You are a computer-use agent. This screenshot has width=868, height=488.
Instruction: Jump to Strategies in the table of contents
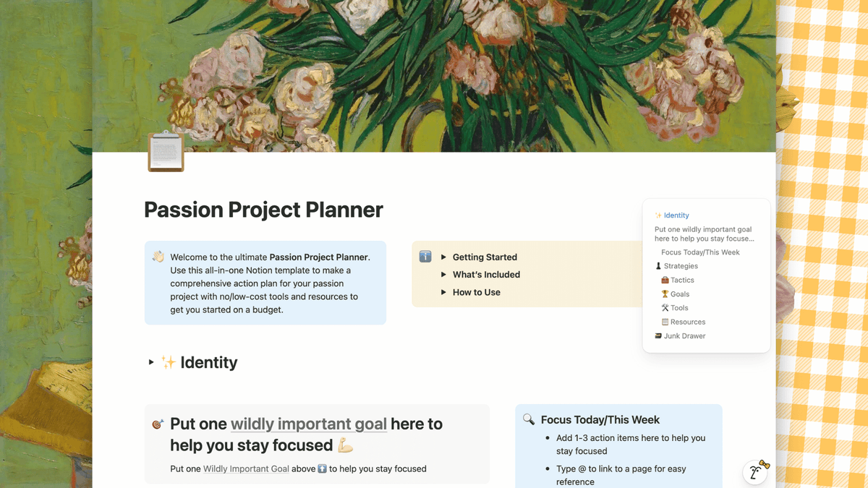tap(681, 266)
